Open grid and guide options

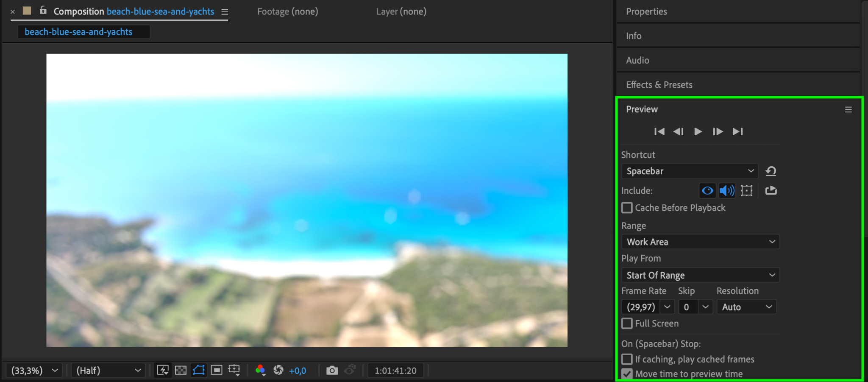tap(234, 371)
